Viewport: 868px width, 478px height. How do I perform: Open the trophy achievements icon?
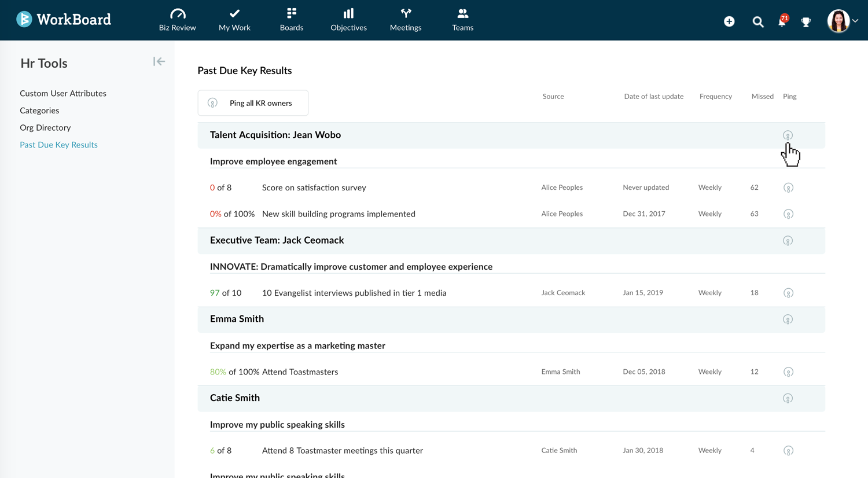pyautogui.click(x=806, y=22)
